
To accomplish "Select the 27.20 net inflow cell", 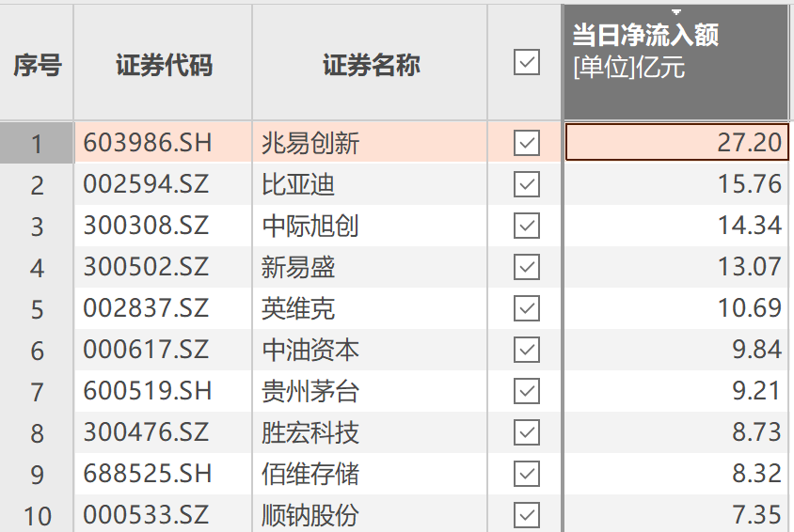I will (676, 143).
